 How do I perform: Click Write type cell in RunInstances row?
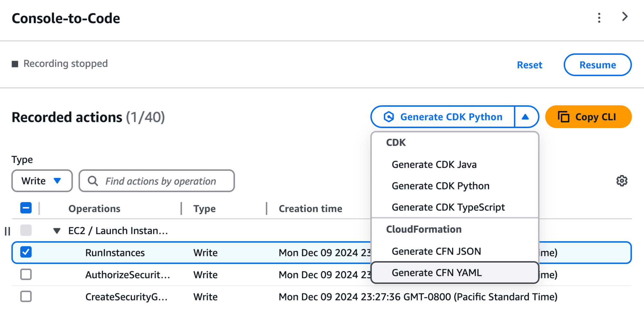pyautogui.click(x=205, y=253)
